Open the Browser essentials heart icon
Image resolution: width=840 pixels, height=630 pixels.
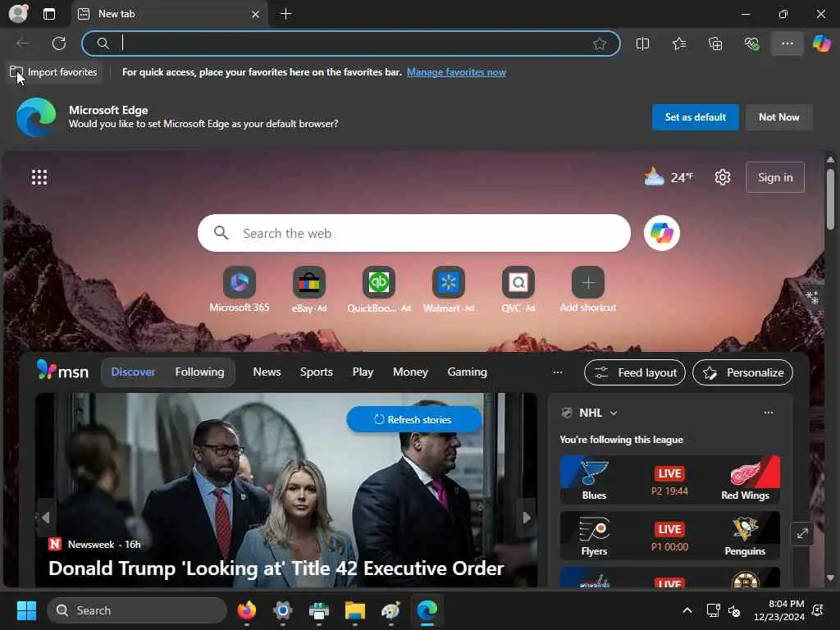[751, 43]
